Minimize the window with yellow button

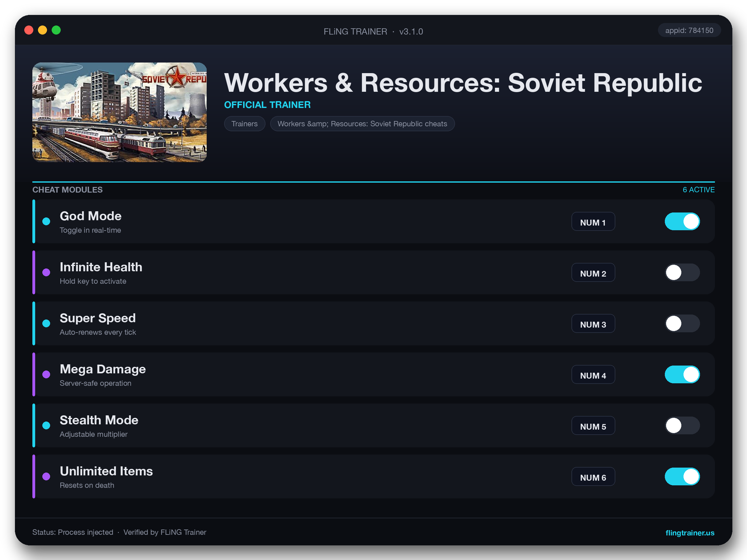43,30
